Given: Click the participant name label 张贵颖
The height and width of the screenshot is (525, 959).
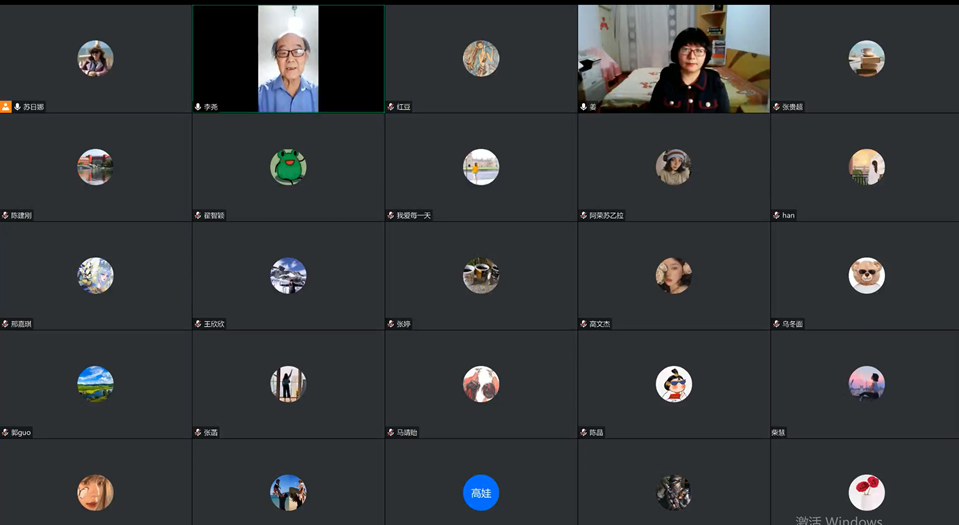Looking at the screenshot, I should click(x=792, y=107).
